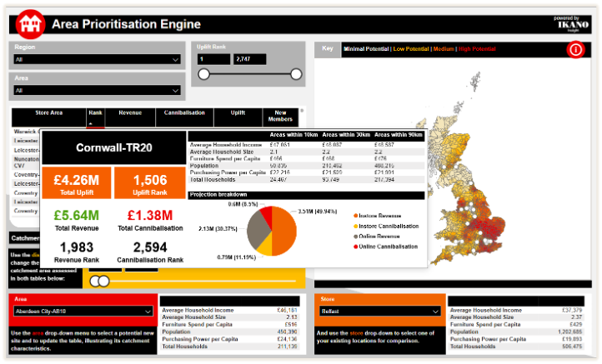This screenshot has height=364, width=602.
Task: Click the IKANO insight logo
Action: tap(573, 24)
